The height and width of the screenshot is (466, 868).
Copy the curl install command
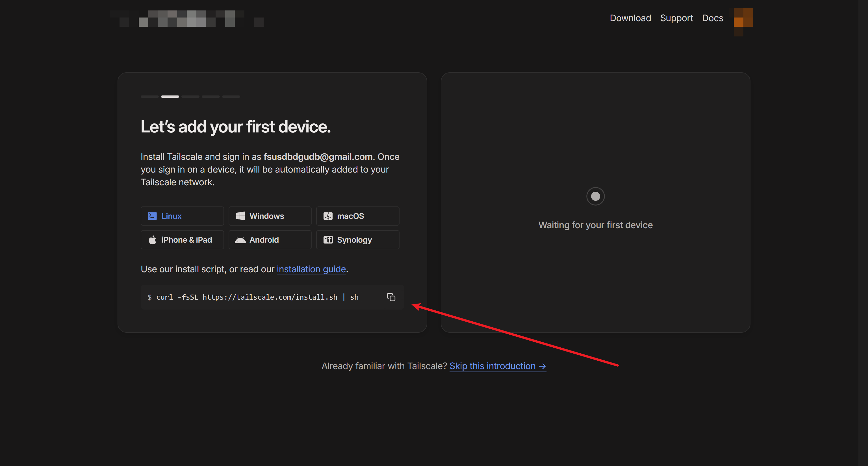[391, 297]
